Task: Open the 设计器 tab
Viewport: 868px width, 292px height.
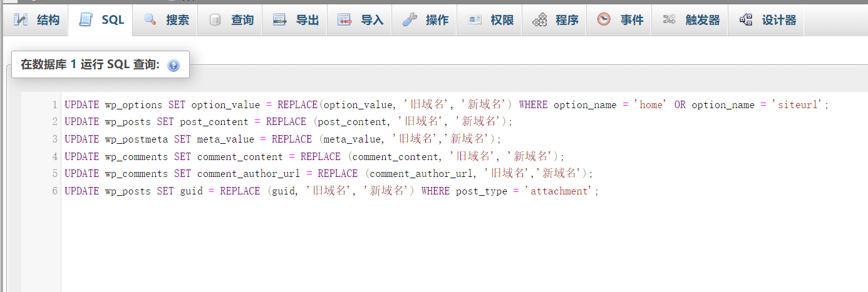Action: tap(767, 20)
